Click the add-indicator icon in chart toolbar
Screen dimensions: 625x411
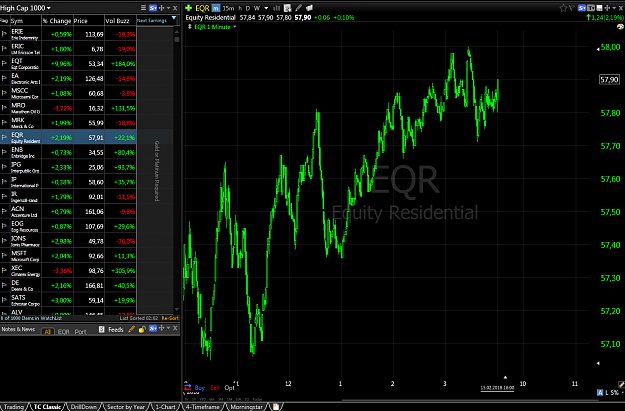coord(287,8)
